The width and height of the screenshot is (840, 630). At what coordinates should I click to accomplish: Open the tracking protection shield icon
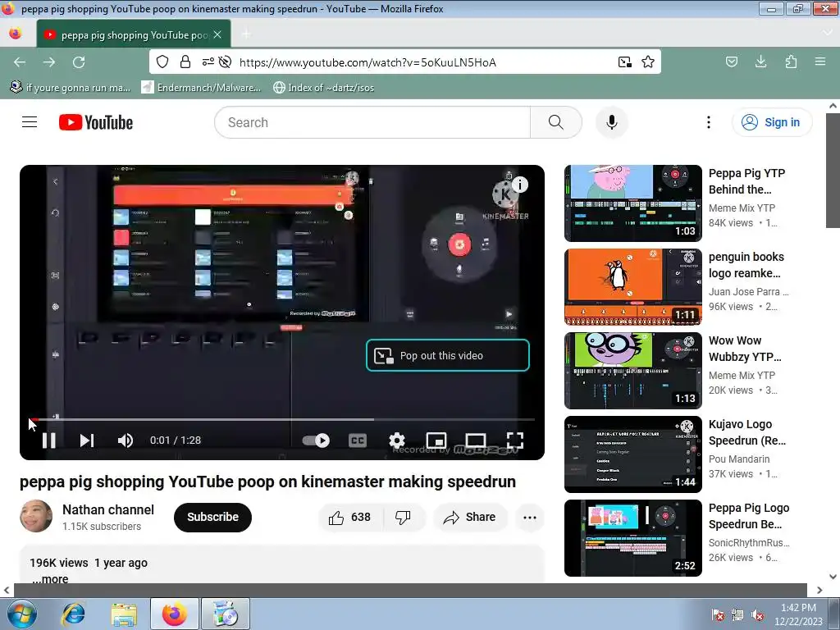click(x=162, y=62)
